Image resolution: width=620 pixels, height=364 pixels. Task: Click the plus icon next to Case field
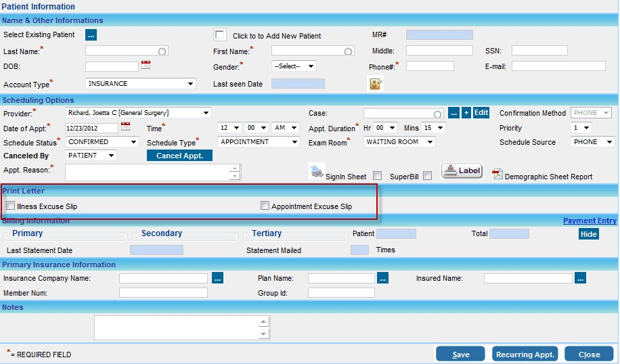(466, 113)
